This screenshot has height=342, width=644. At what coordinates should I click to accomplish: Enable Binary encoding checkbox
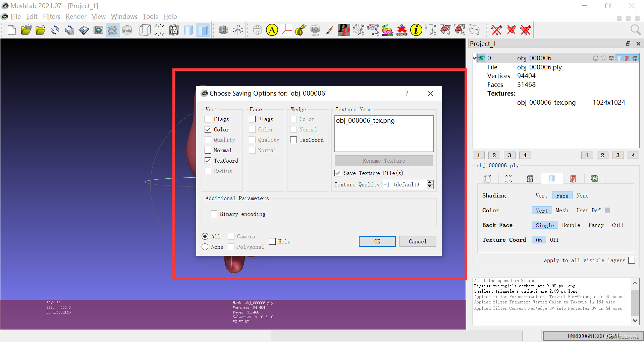[214, 214]
